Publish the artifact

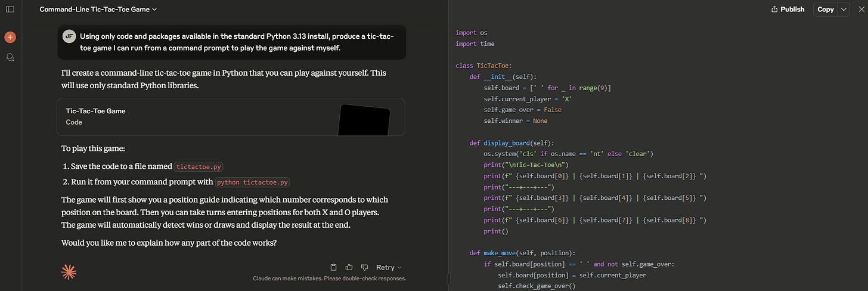click(x=788, y=9)
